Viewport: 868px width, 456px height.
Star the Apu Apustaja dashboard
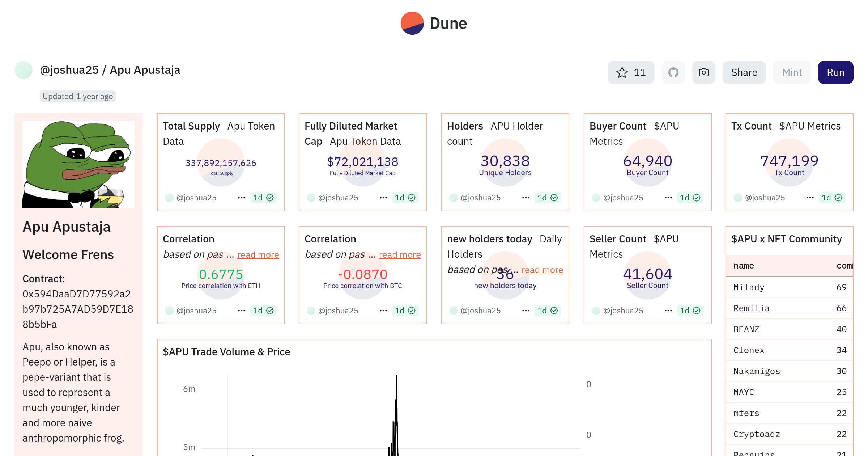(x=631, y=72)
